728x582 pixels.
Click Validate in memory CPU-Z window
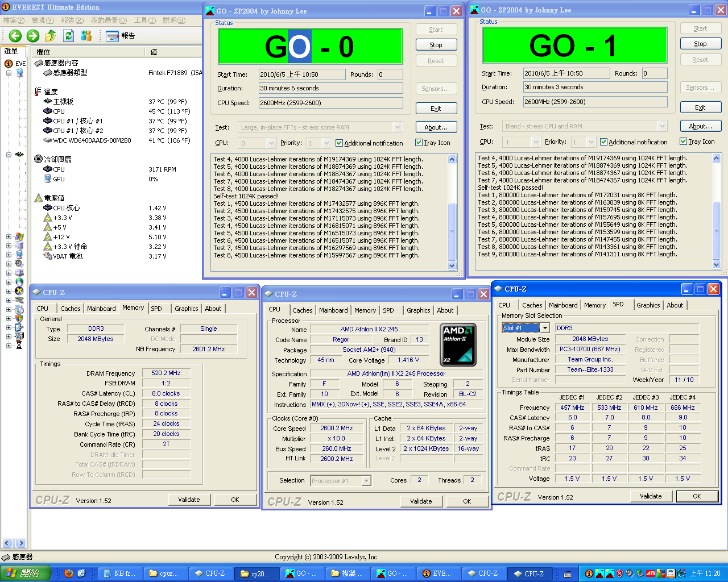coord(189,500)
